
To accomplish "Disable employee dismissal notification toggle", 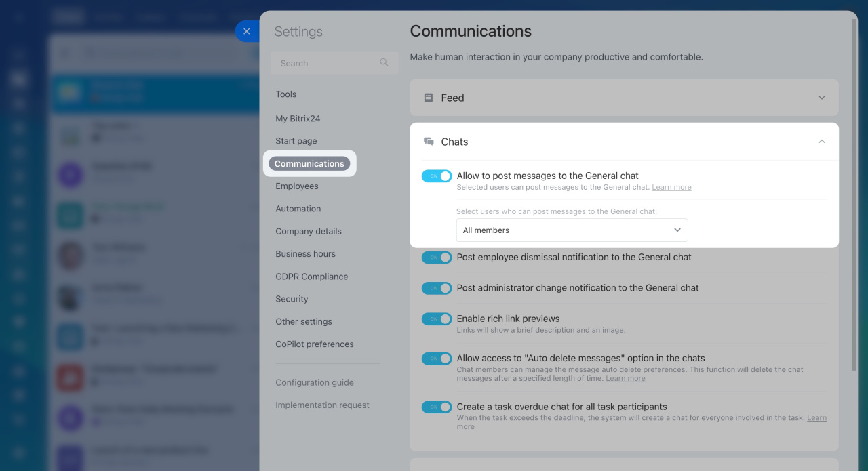I will coord(437,258).
